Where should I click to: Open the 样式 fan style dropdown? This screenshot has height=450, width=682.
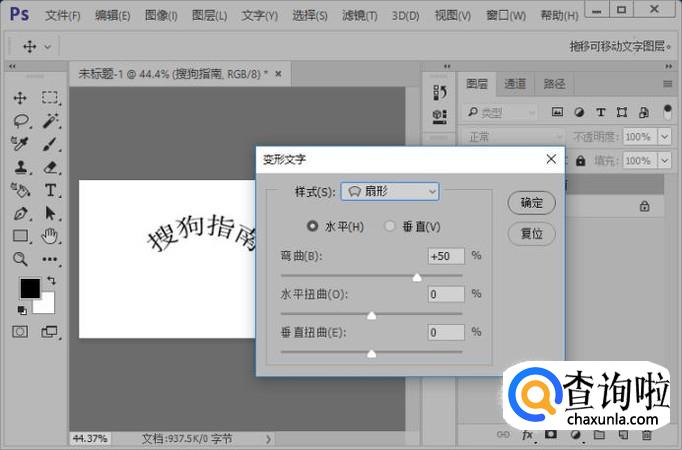tap(390, 191)
